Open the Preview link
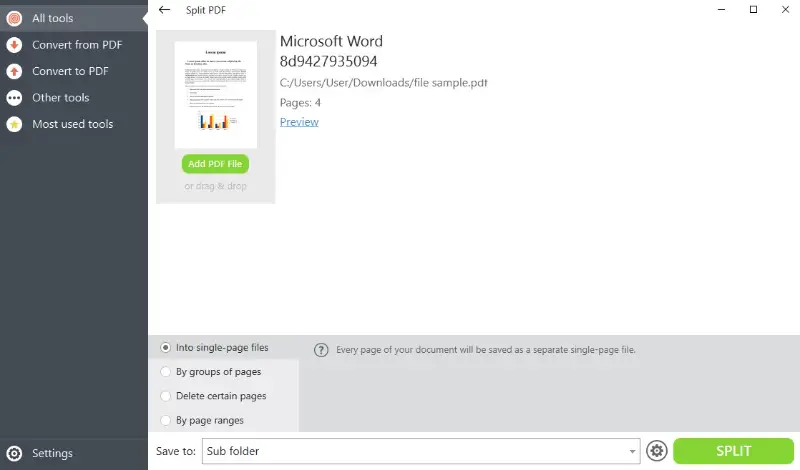Viewport: 800px width, 470px height. pyautogui.click(x=299, y=122)
